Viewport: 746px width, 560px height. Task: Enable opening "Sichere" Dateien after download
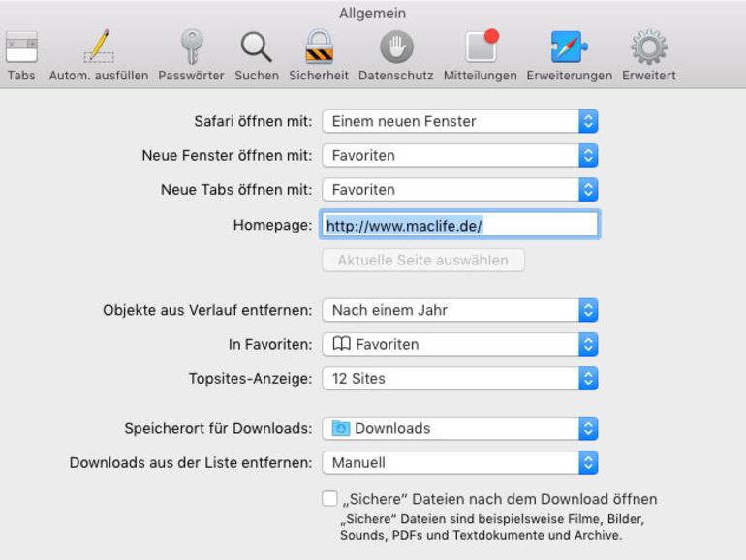[x=329, y=499]
